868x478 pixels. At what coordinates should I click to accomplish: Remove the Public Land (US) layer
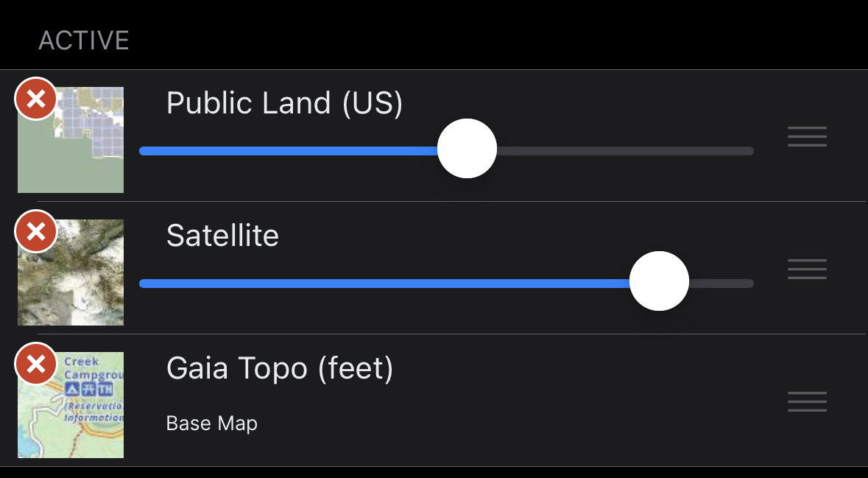(36, 99)
